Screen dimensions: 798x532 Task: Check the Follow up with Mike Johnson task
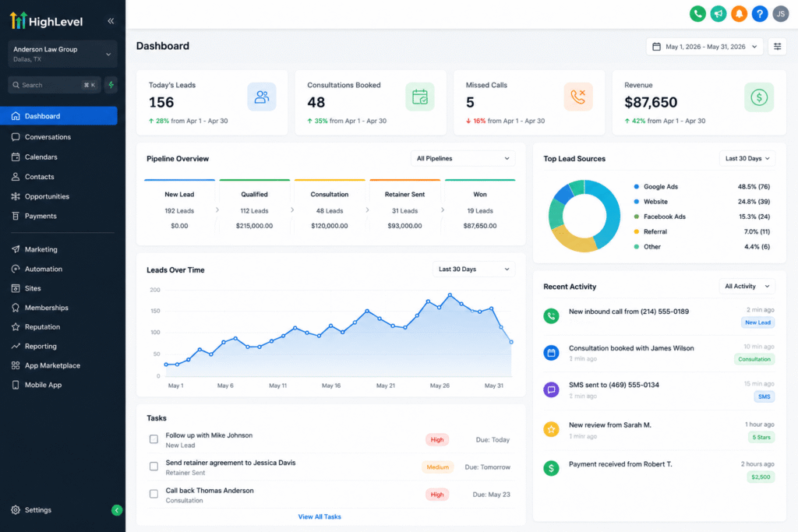[154, 439]
